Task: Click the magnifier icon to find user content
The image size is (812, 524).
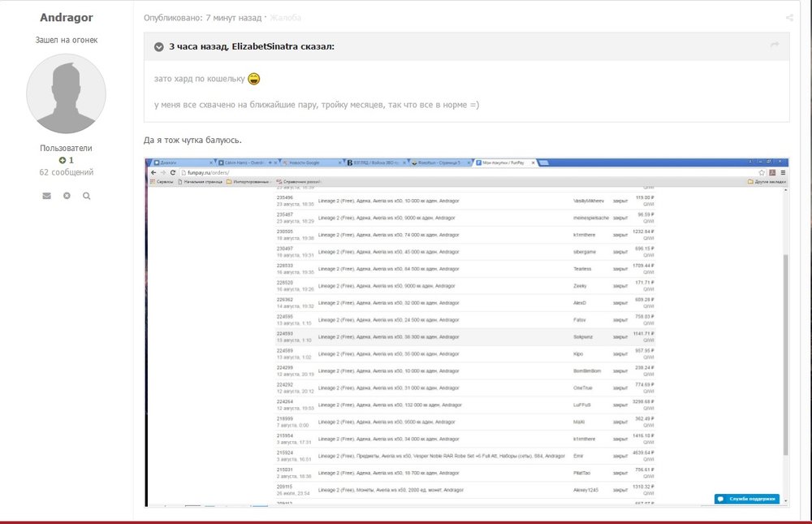Action: tap(86, 196)
